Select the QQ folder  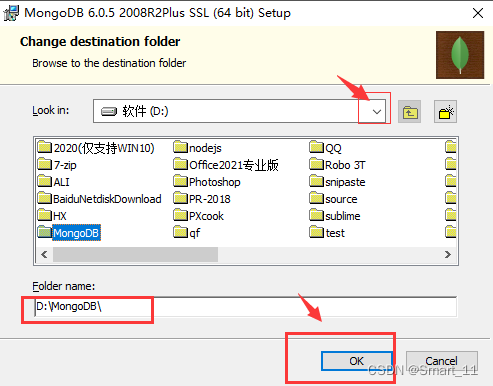[x=325, y=148]
